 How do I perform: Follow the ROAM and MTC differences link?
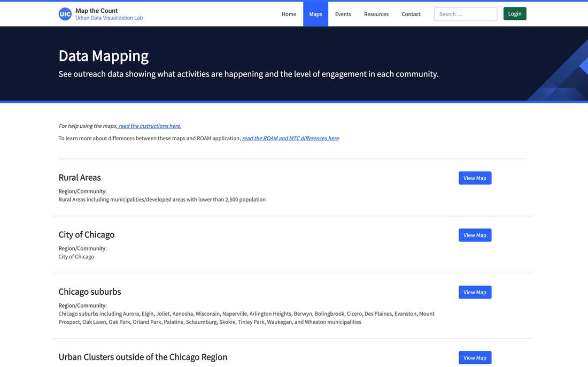(x=290, y=139)
